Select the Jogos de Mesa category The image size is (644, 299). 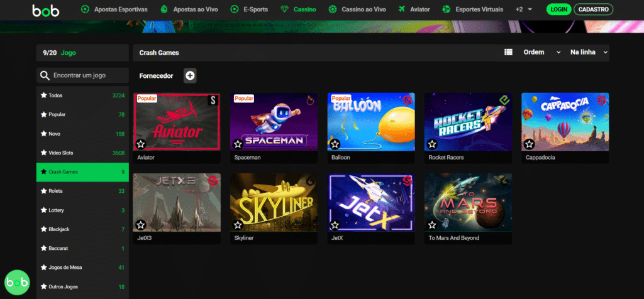[82, 268]
